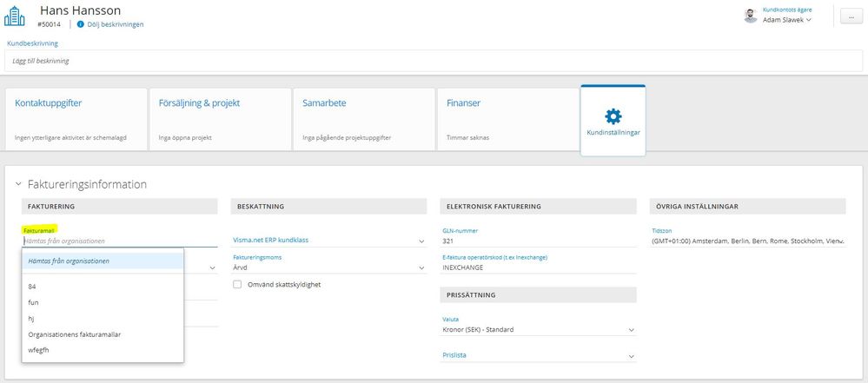868x383 pixels.
Task: Switch to the Försäljning & projekt tab
Action: coord(221,119)
